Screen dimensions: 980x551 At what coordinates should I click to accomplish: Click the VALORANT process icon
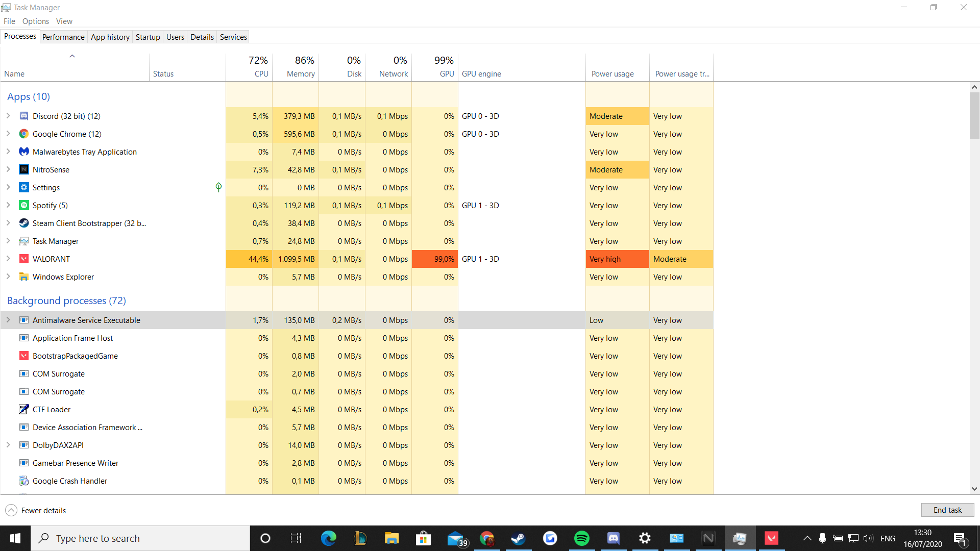coord(24,259)
